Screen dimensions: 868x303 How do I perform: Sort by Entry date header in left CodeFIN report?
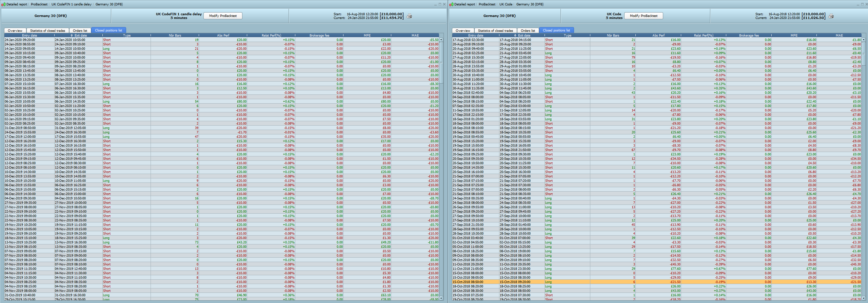[x=29, y=35]
